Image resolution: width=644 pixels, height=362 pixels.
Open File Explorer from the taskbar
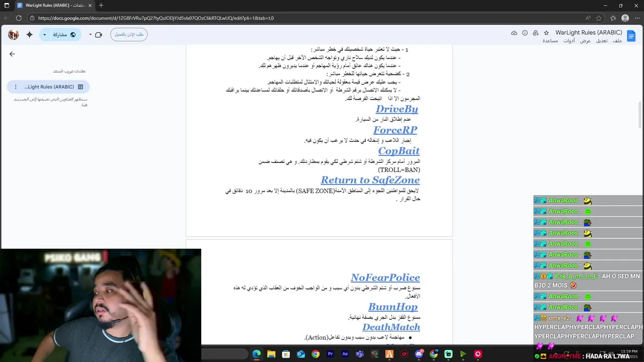tap(271, 354)
